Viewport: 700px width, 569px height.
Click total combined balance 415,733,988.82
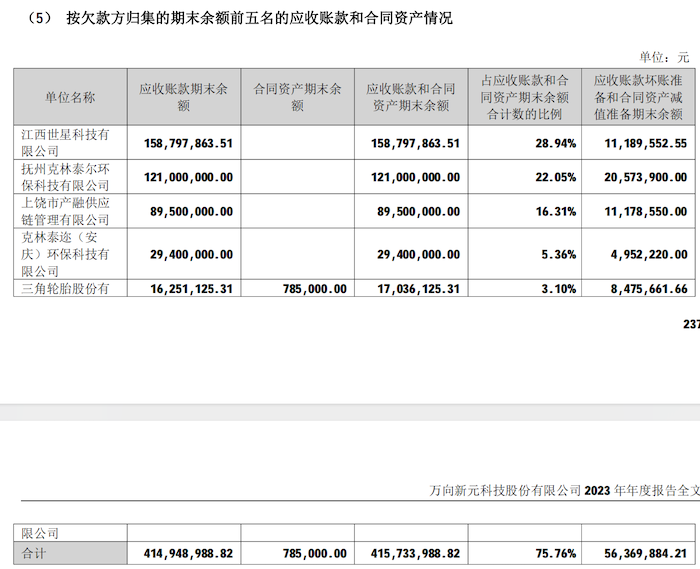(x=415, y=554)
